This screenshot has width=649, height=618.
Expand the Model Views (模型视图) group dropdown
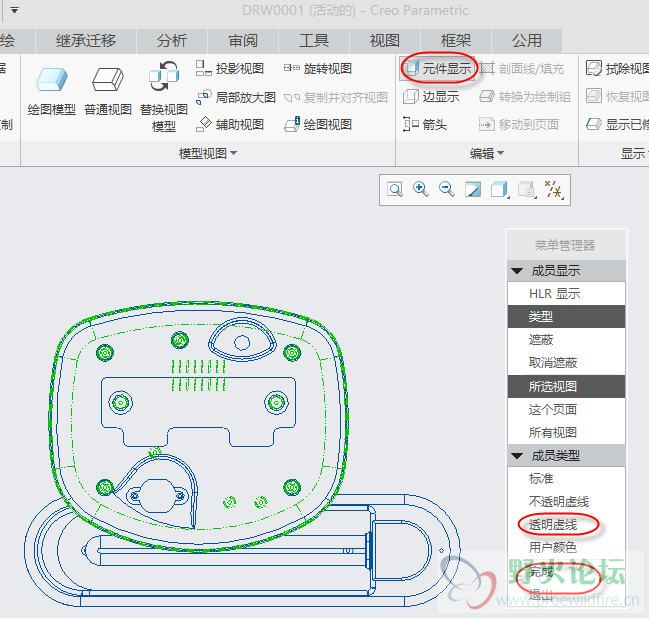tap(208, 154)
